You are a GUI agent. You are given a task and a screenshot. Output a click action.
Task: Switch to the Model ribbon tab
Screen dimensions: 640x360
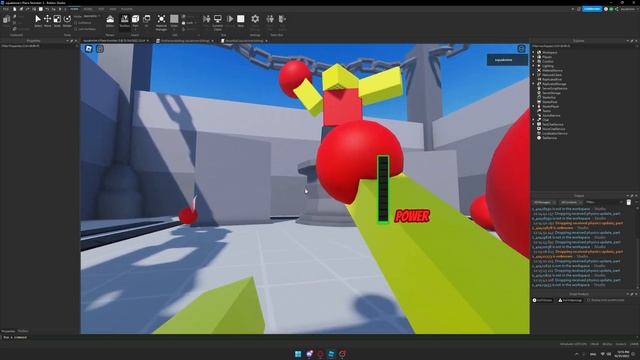(88, 9)
